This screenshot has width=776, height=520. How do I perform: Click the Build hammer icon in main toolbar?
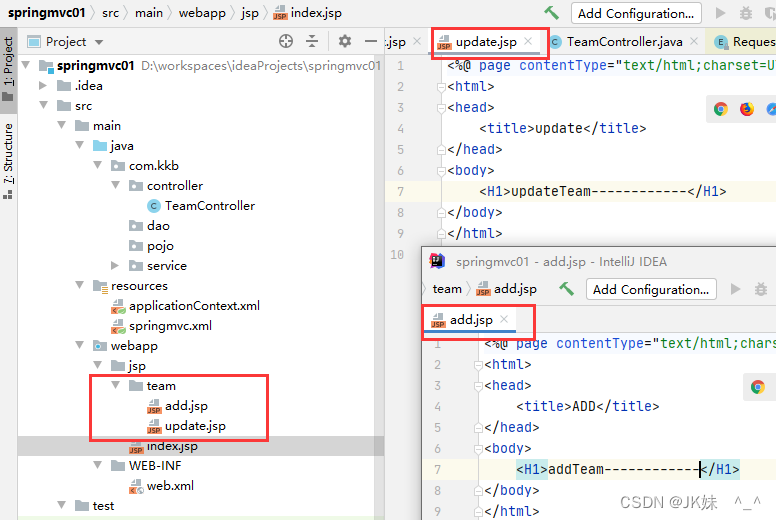tap(551, 13)
